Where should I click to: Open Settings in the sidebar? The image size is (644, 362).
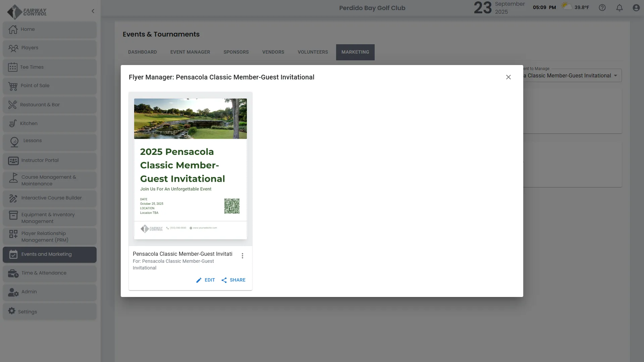pyautogui.click(x=28, y=312)
